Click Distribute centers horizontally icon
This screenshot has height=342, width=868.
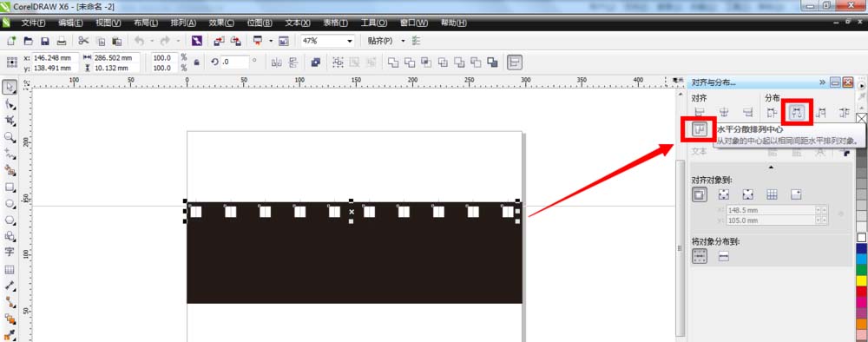coord(797,113)
